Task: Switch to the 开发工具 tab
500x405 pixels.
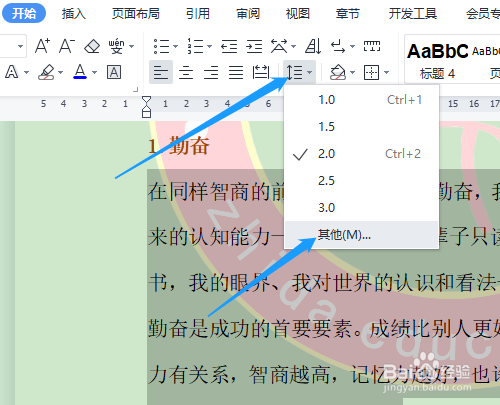Action: click(x=413, y=14)
